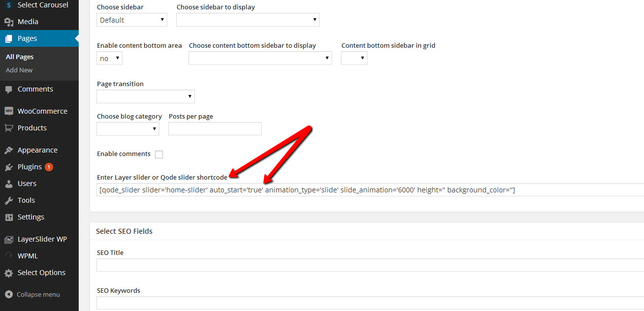Focus the SEO Title text field
Image resolution: width=644 pixels, height=311 pixels.
click(369, 266)
